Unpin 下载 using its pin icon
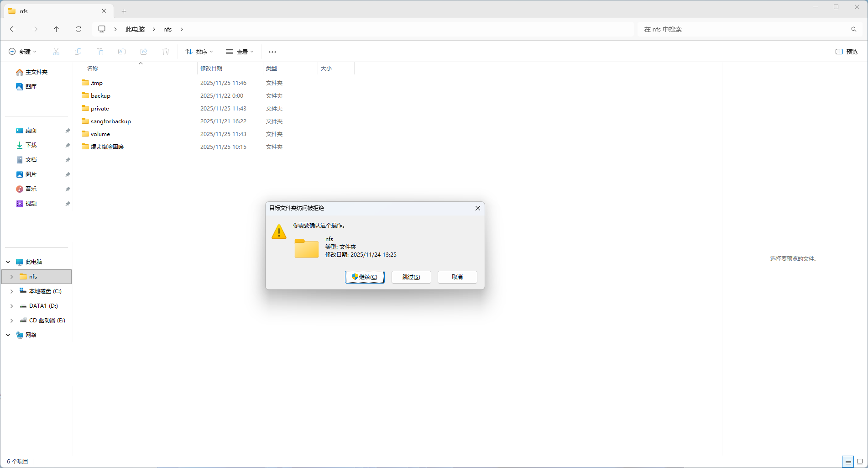This screenshot has width=868, height=468. coord(68,145)
